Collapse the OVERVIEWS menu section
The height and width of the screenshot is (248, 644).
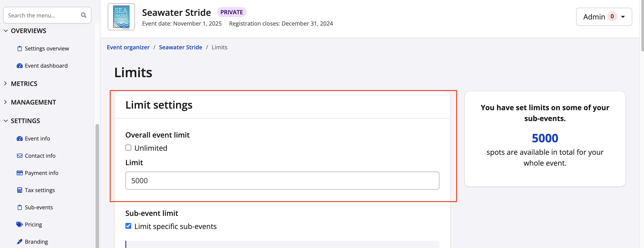point(28,31)
